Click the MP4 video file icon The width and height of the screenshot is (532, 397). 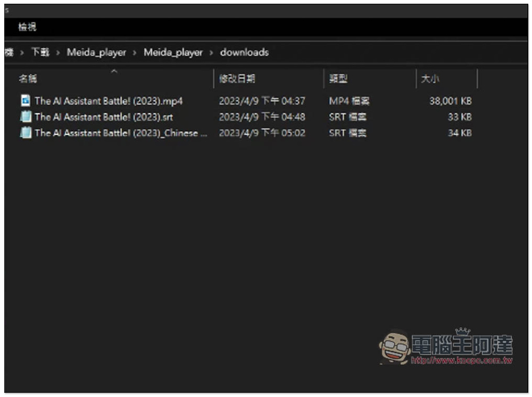pos(26,101)
